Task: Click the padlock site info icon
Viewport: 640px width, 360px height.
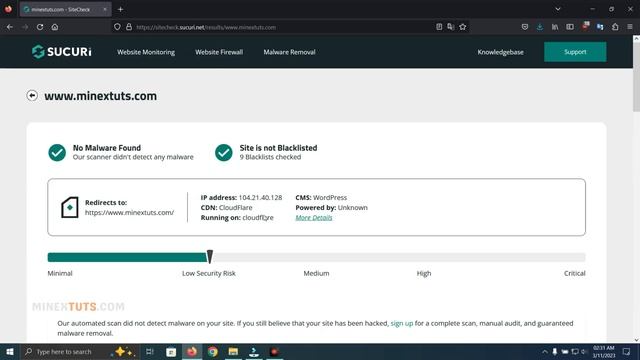Action: 129,27
